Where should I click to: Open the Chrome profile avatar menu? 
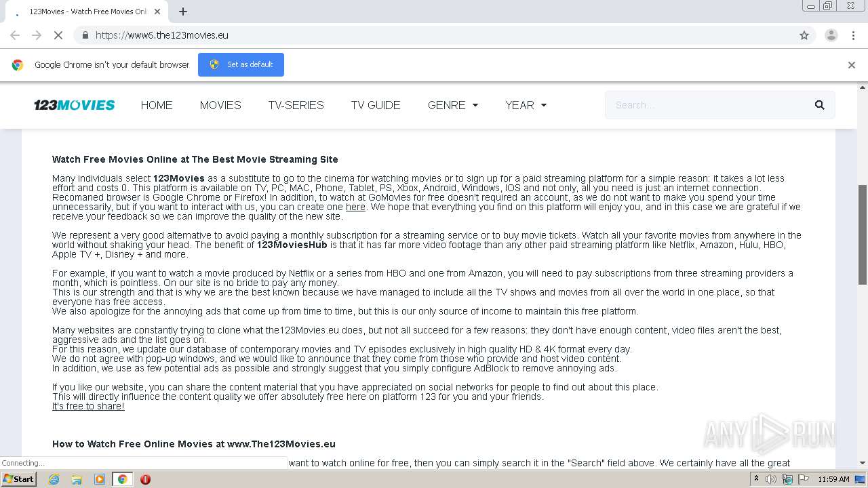click(831, 35)
